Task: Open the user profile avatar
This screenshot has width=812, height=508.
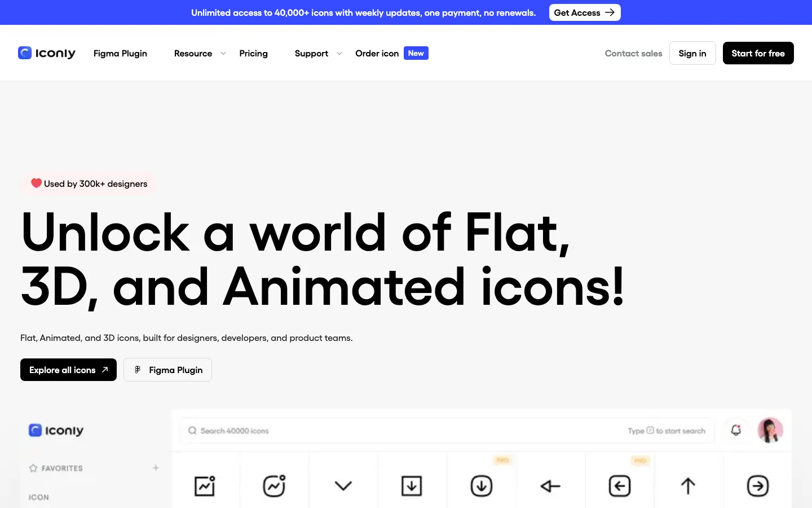Action: (x=770, y=430)
